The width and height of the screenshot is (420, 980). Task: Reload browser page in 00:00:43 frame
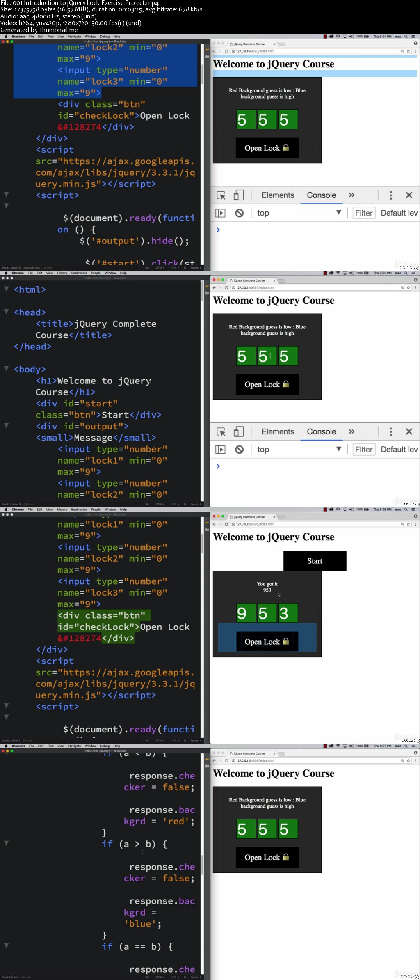(226, 51)
